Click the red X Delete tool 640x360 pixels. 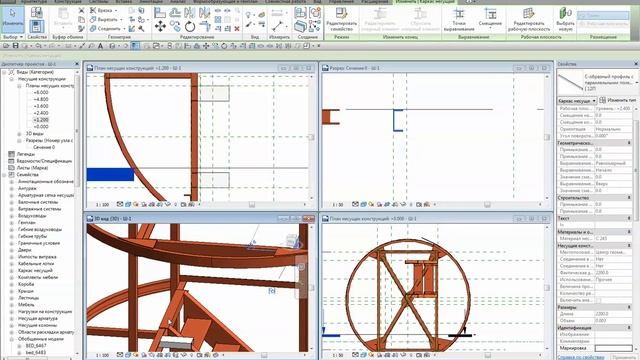[x=237, y=29]
